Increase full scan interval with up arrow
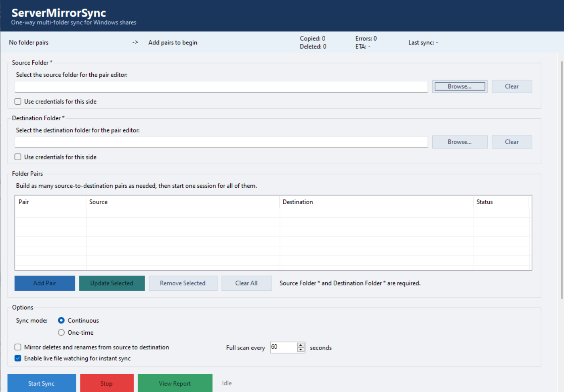564x392 pixels. click(x=301, y=345)
